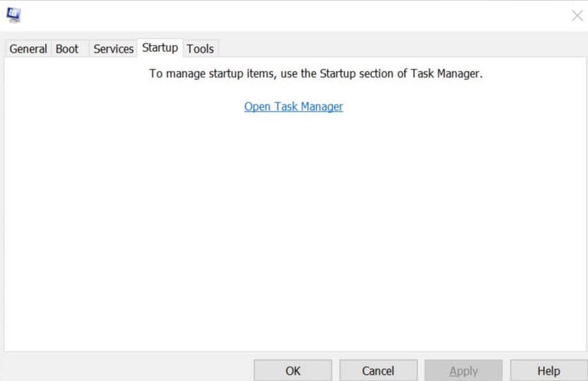588x381 pixels.
Task: Click the startup items instruction text
Action: tap(316, 73)
